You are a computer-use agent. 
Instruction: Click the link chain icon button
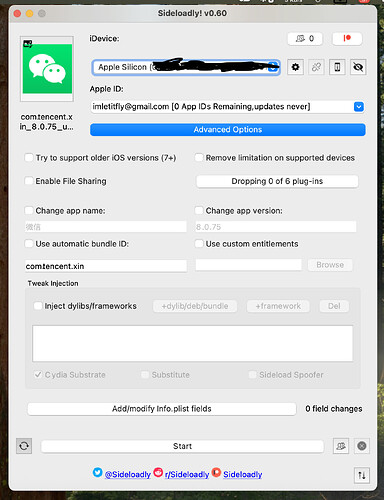click(316, 67)
